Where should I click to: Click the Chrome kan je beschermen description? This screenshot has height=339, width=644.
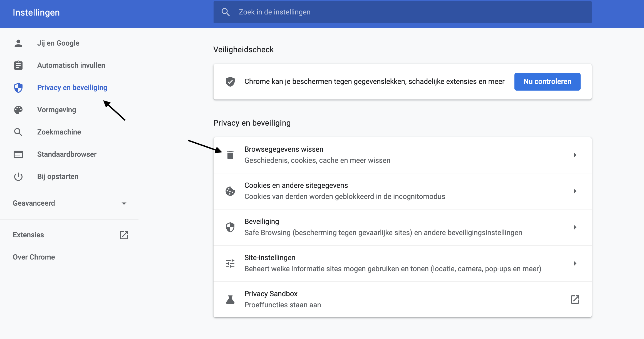(374, 81)
